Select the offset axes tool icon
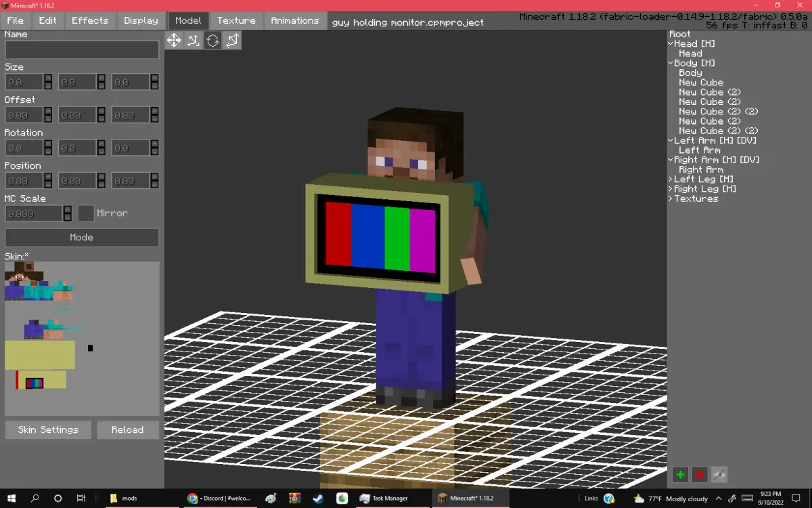Image resolution: width=812 pixels, height=508 pixels. pyautogui.click(x=194, y=41)
